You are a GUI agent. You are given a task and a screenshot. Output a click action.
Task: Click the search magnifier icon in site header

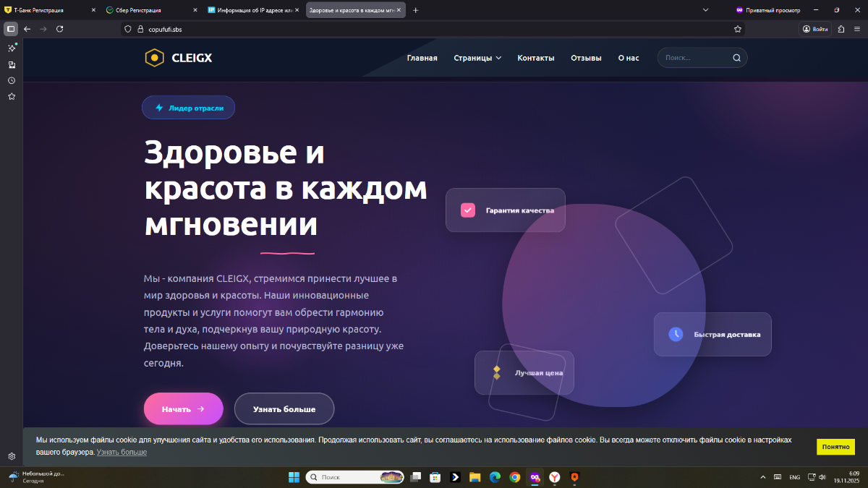click(x=736, y=58)
